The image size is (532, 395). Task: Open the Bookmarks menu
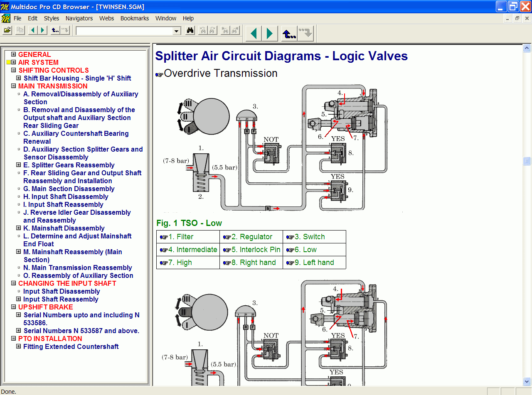tap(134, 18)
